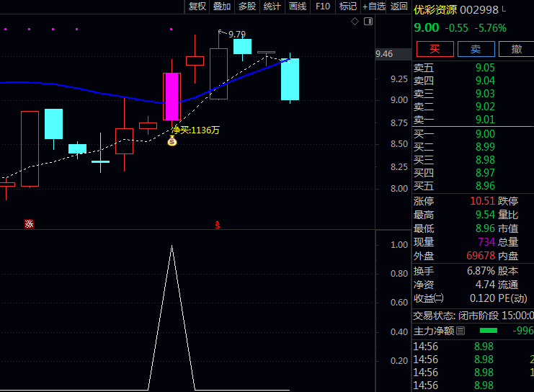Click the green 主力净额 bar

489,330
